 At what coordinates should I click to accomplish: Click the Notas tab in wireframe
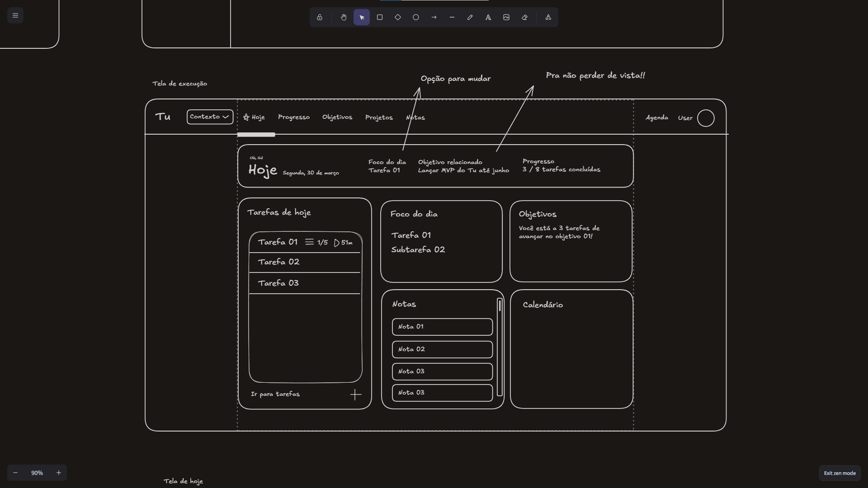click(415, 117)
